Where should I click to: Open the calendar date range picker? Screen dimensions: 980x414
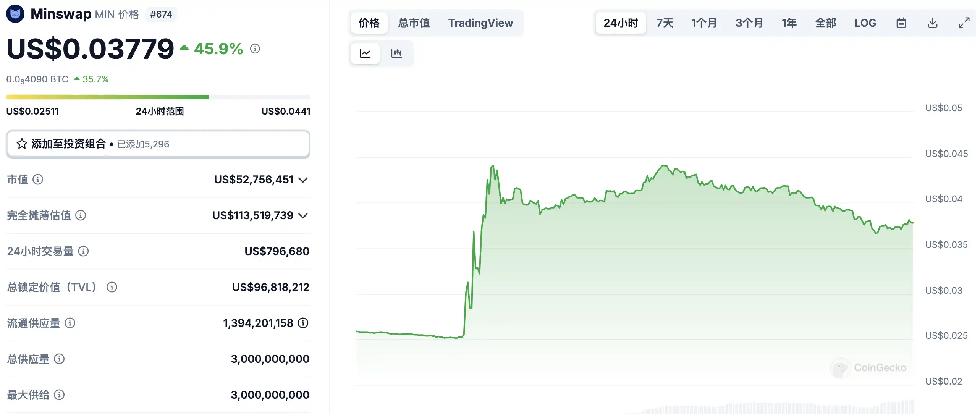click(x=901, y=23)
